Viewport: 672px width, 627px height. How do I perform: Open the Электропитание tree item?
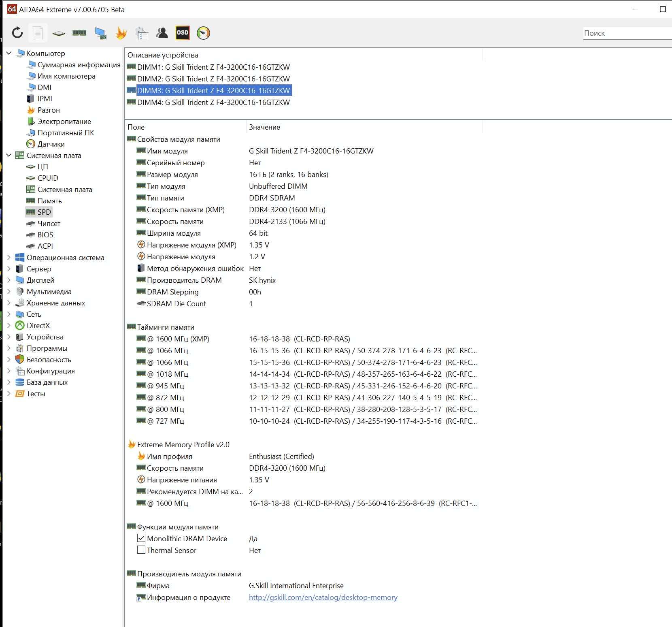59,121
